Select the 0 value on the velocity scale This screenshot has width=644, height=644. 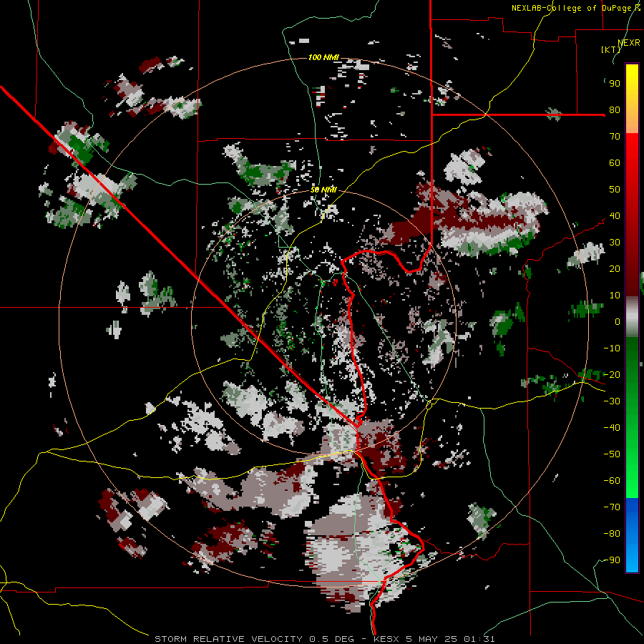pyautogui.click(x=618, y=322)
